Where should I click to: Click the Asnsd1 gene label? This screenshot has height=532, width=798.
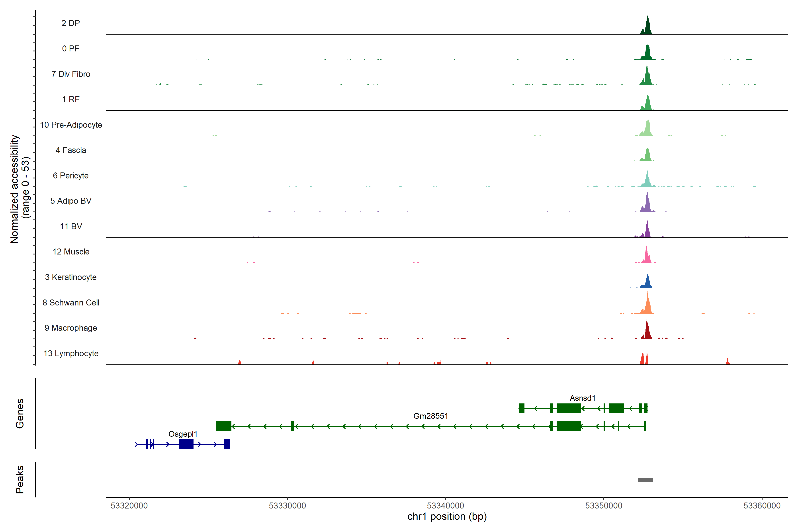tap(582, 398)
